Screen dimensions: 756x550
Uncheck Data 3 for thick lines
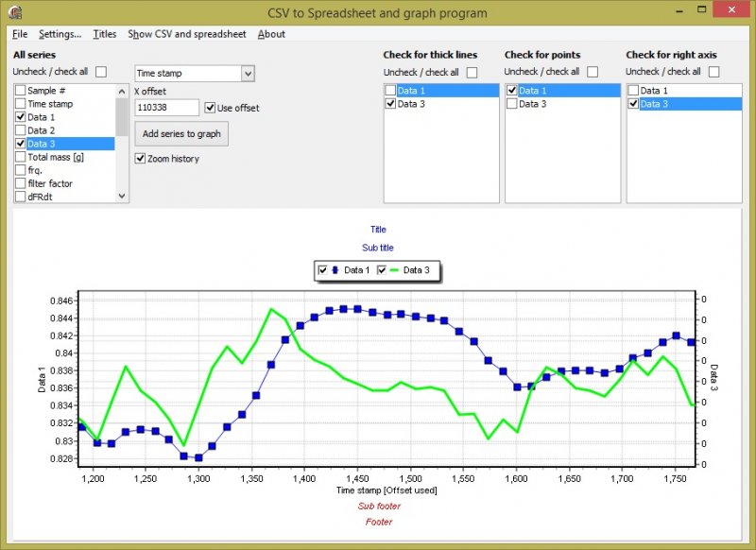[x=390, y=104]
